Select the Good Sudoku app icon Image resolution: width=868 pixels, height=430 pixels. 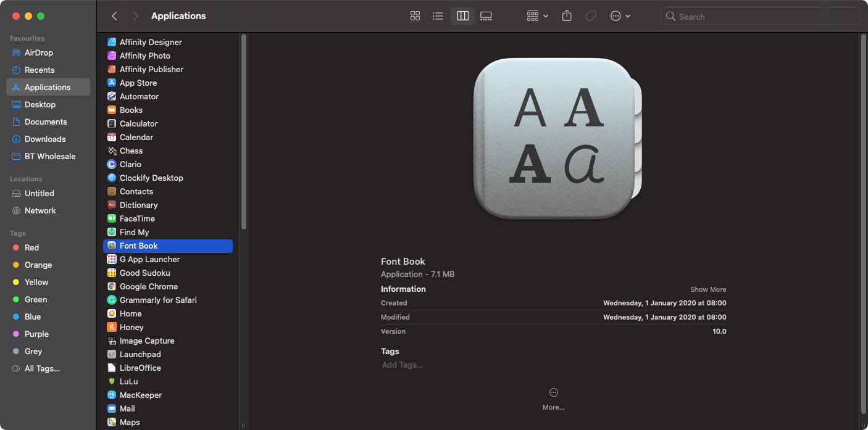(112, 273)
